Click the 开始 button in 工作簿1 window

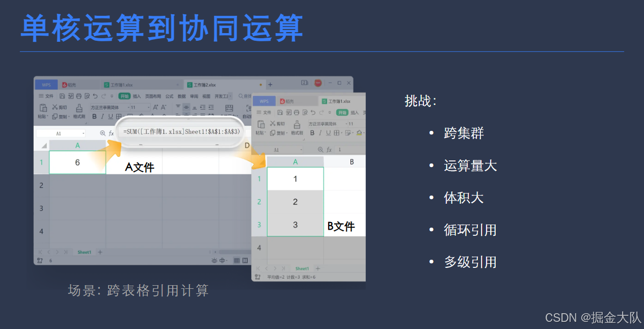tap(342, 113)
